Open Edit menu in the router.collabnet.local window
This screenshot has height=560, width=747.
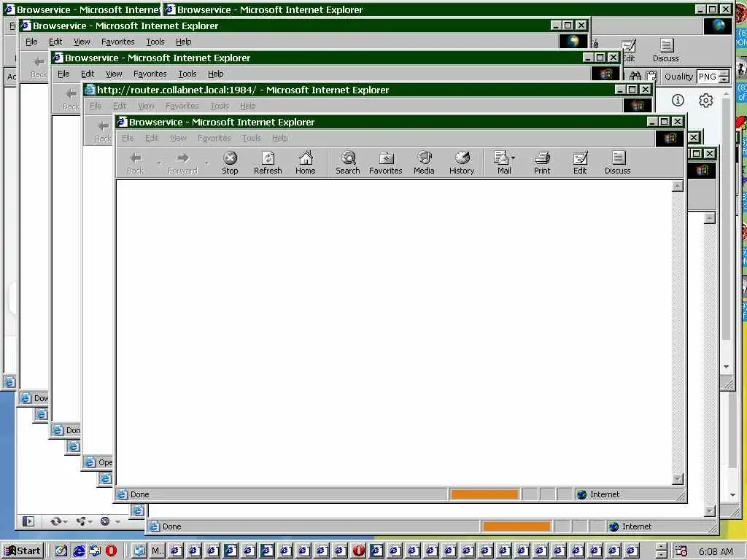(120, 106)
